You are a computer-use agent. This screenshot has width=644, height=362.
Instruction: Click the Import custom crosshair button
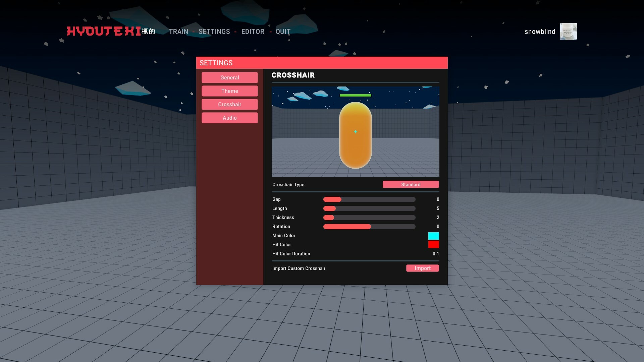[422, 268]
